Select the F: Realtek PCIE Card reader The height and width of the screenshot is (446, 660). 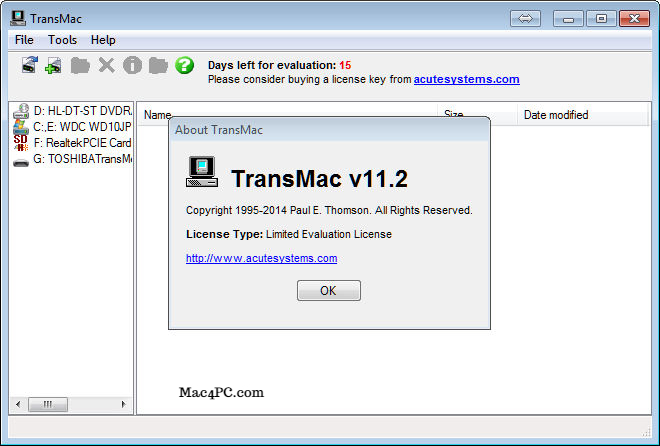[x=73, y=143]
